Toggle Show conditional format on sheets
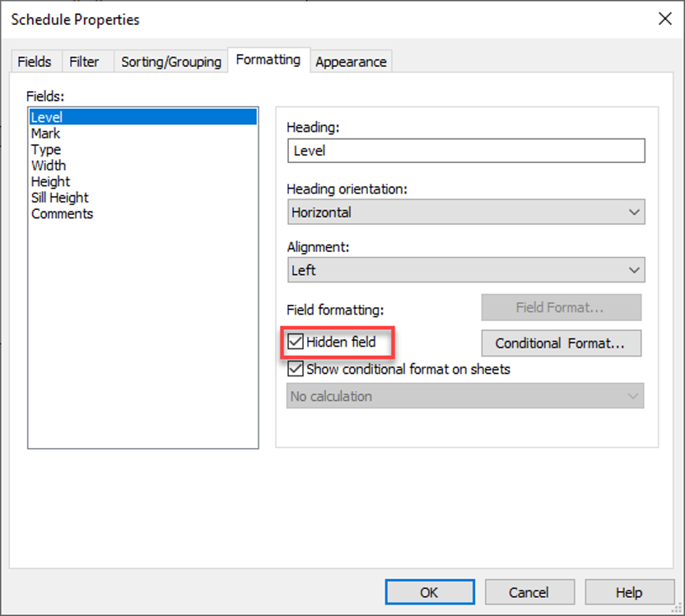 coord(296,369)
